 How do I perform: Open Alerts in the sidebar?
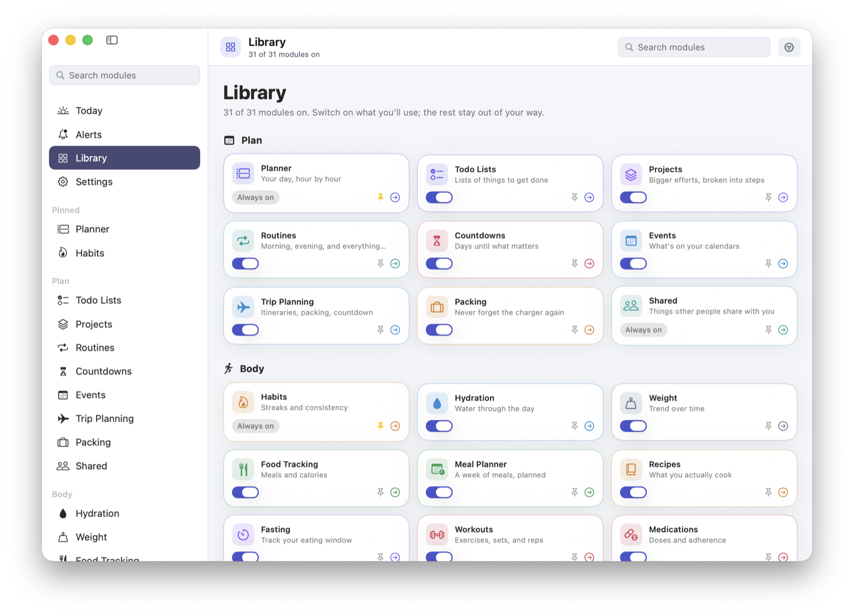tap(124, 134)
